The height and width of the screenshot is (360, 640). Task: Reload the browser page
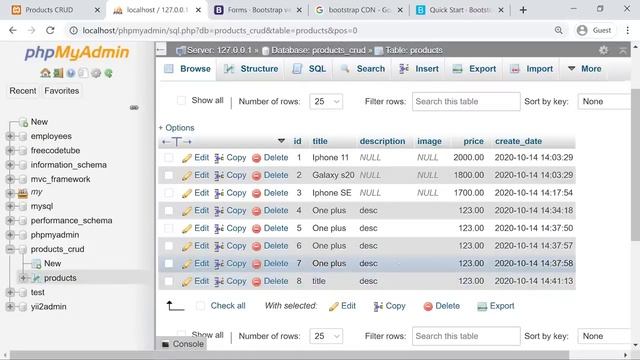pos(50,30)
